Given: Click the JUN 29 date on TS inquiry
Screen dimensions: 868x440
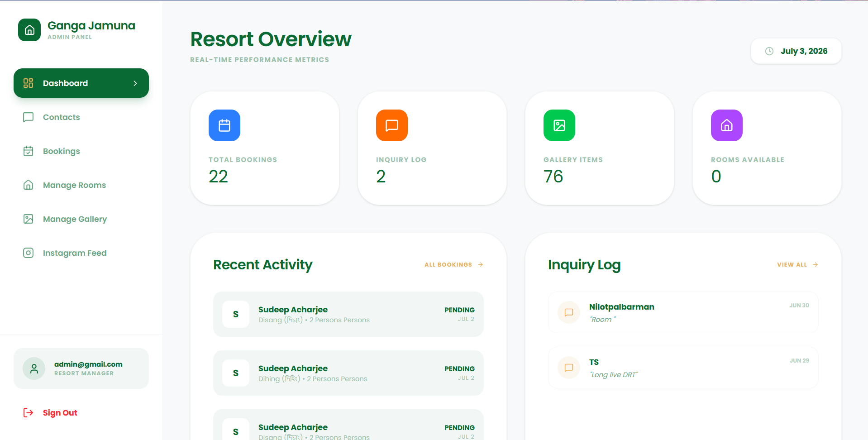Looking at the screenshot, I should [799, 361].
